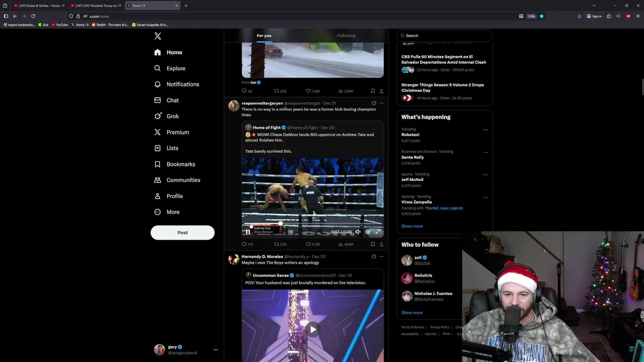Like the top post (3.6K)
Image resolution: width=644 pixels, height=362 pixels.
(x=313, y=91)
